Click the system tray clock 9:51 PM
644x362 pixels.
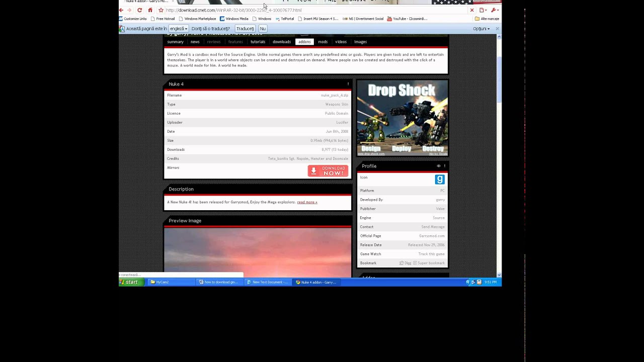click(x=491, y=282)
